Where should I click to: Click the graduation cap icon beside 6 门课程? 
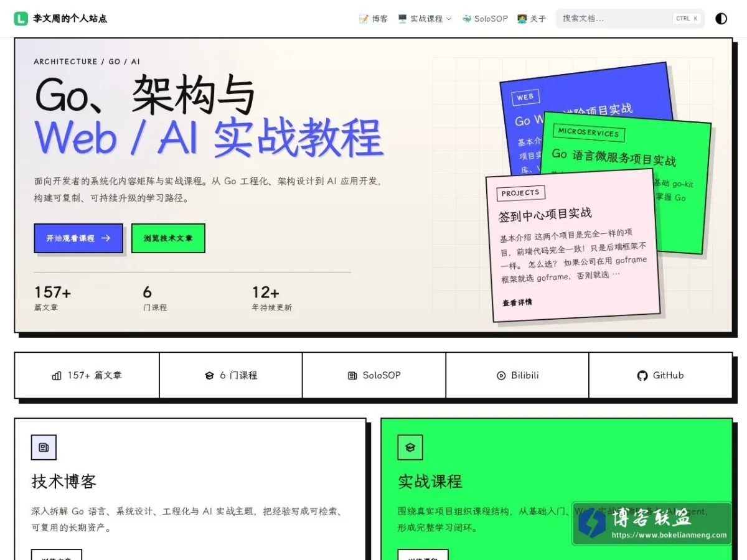coord(209,376)
